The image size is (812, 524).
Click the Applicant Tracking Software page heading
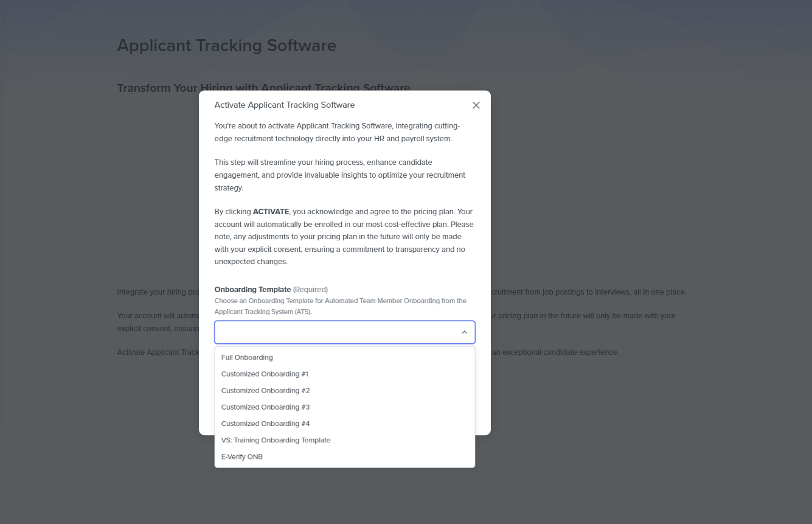click(x=226, y=46)
